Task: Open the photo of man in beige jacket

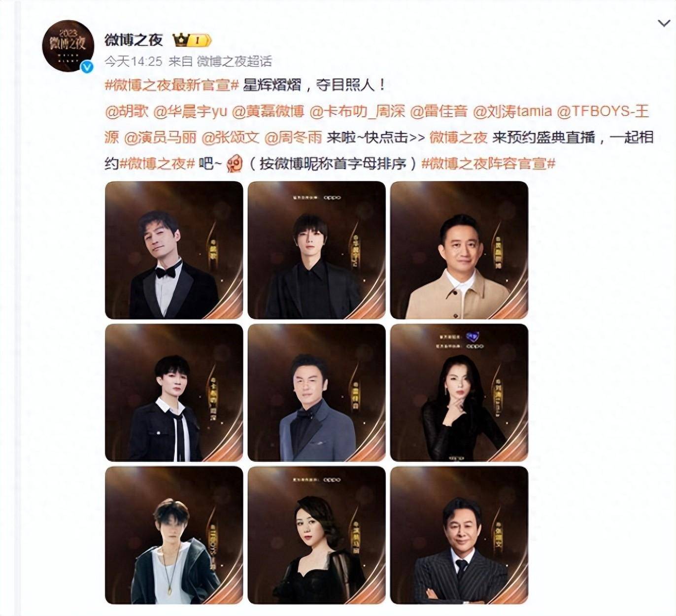Action: [x=459, y=250]
